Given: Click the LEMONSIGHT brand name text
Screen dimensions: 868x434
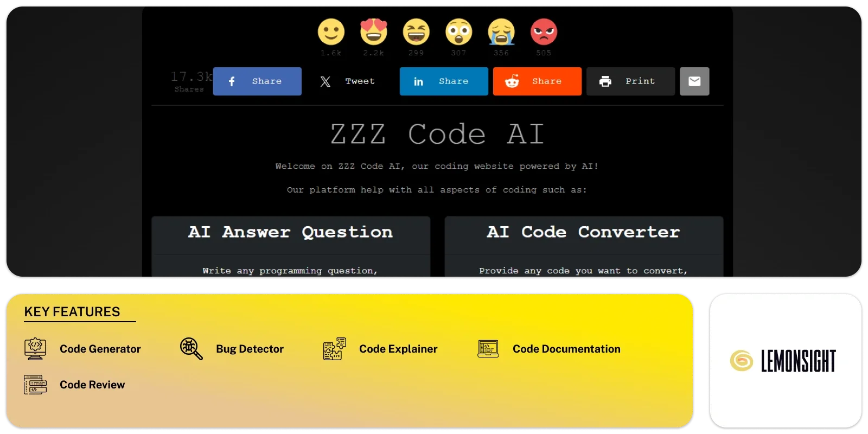Looking at the screenshot, I should point(798,361).
